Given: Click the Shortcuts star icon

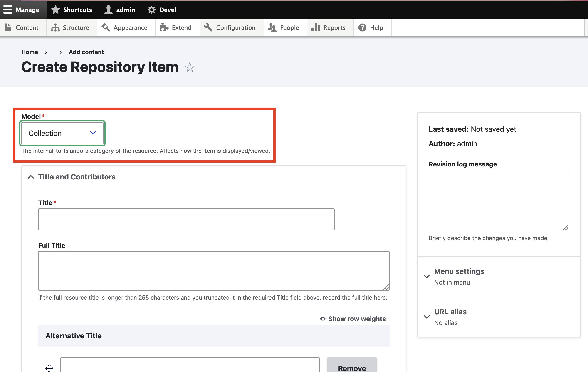Looking at the screenshot, I should click(56, 10).
